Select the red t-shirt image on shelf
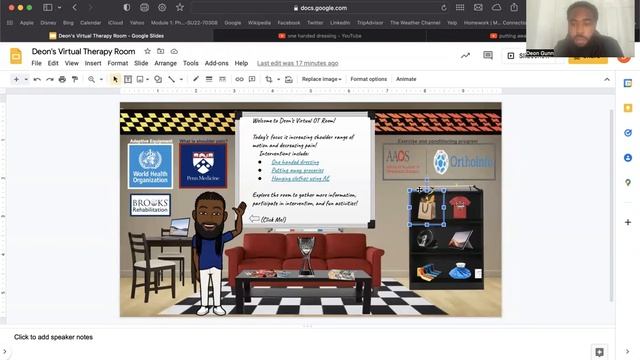The height and width of the screenshot is (360, 640). pos(460,207)
